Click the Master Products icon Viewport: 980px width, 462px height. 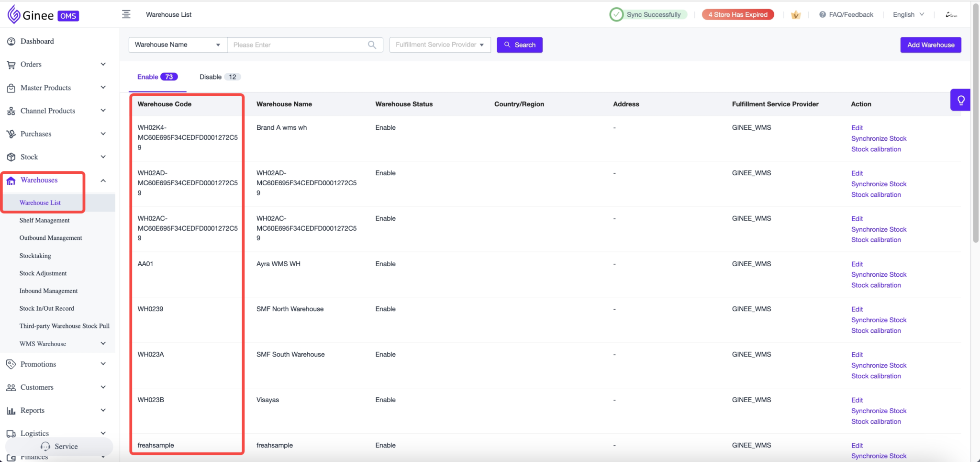12,88
